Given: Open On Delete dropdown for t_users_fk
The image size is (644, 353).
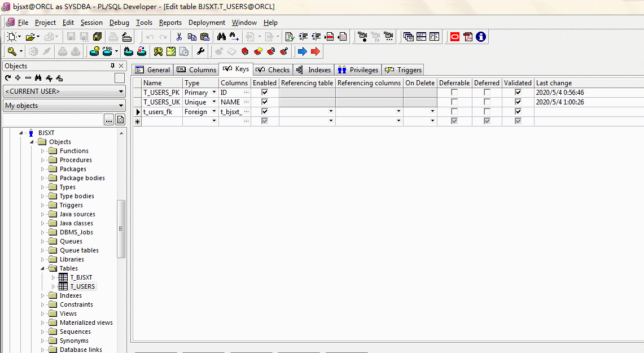Looking at the screenshot, I should point(432,111).
